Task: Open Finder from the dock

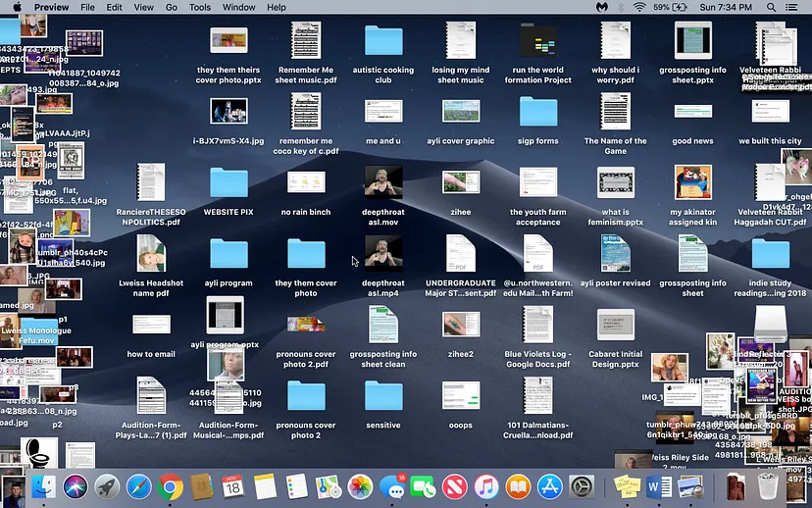Action: 43,486
